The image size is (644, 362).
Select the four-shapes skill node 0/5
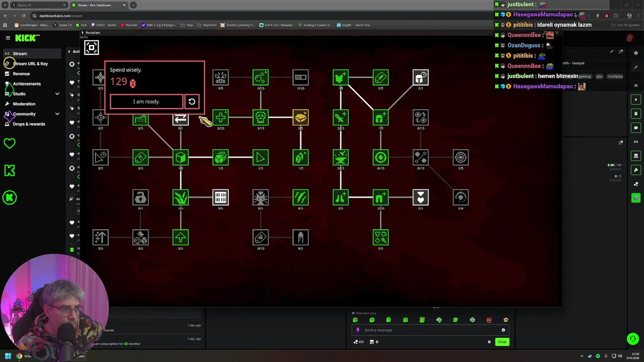(380, 237)
